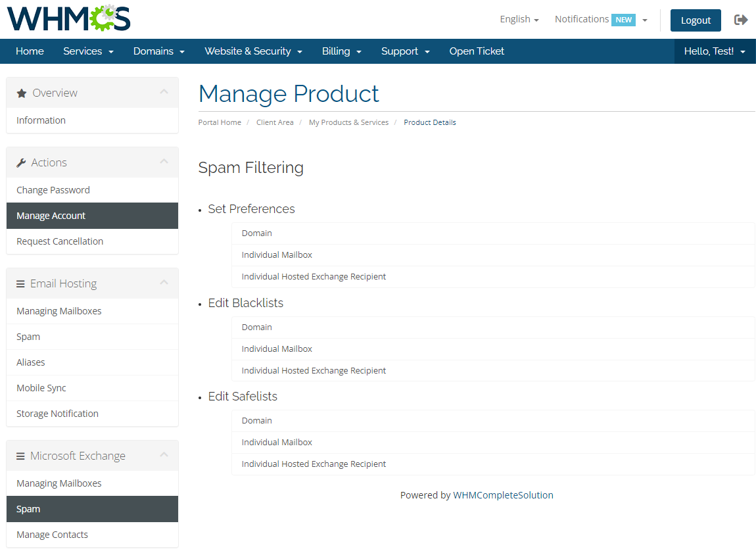The image size is (756, 557).
Task: Select Change Password action
Action: (x=92, y=190)
